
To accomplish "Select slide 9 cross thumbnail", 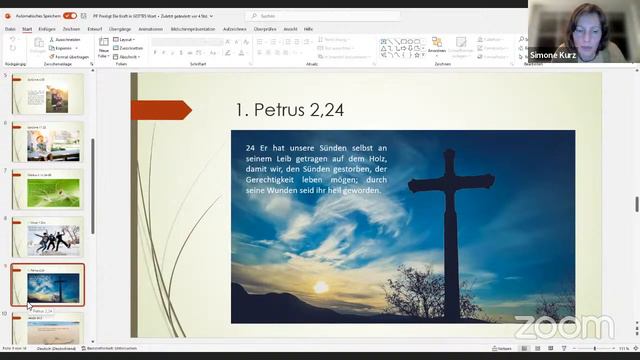I will (x=47, y=285).
